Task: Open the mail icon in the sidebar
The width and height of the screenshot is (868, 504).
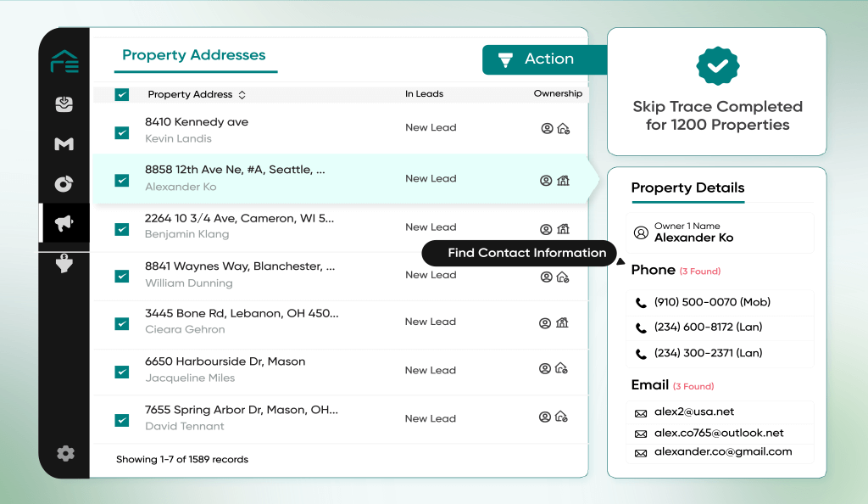Action: pyautogui.click(x=64, y=144)
